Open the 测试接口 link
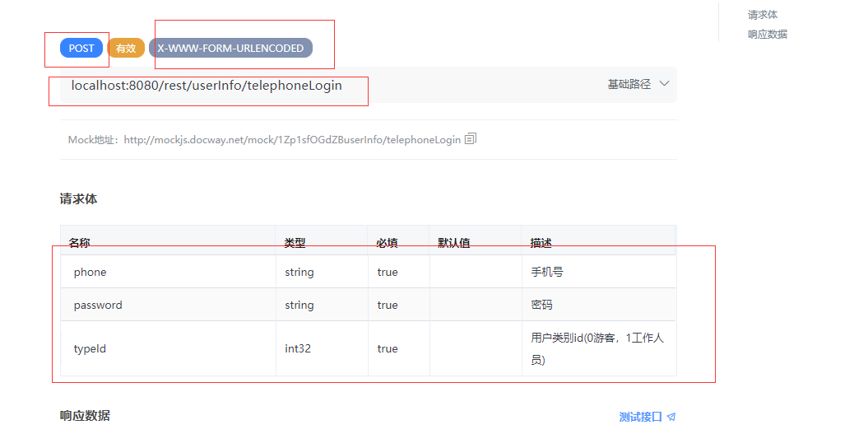The width and height of the screenshot is (868, 434). click(x=640, y=417)
